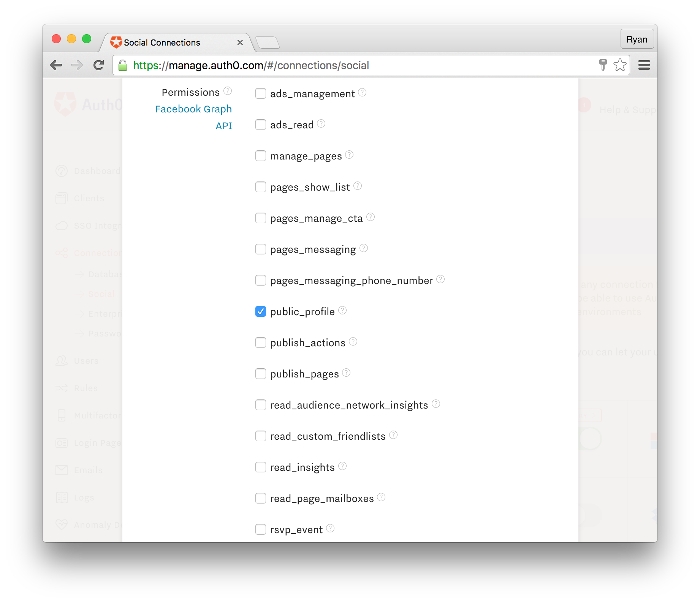Click the browser forward arrow
The width and height of the screenshot is (700, 603).
(x=77, y=65)
